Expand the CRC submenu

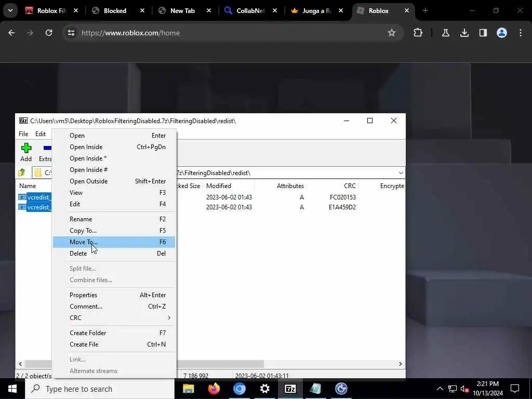(114, 318)
